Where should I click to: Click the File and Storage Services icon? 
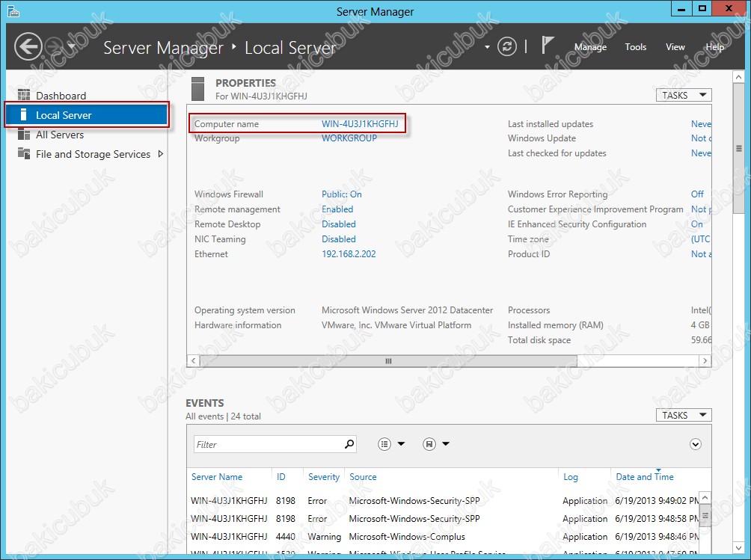click(23, 153)
